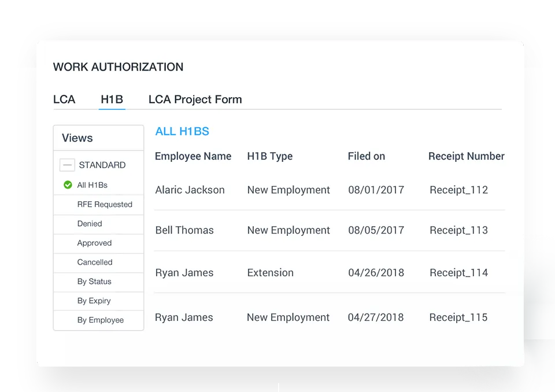Collapse the STANDARD views group
The height and width of the screenshot is (392, 555).
(x=68, y=165)
